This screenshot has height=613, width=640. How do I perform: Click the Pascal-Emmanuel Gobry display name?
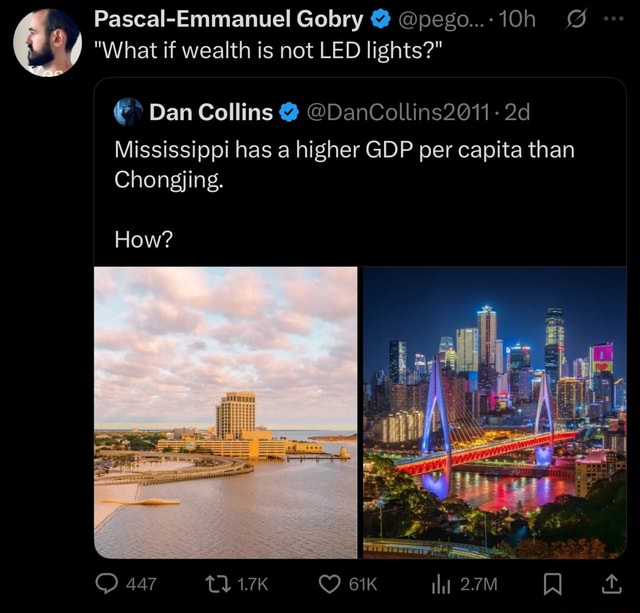point(228,19)
